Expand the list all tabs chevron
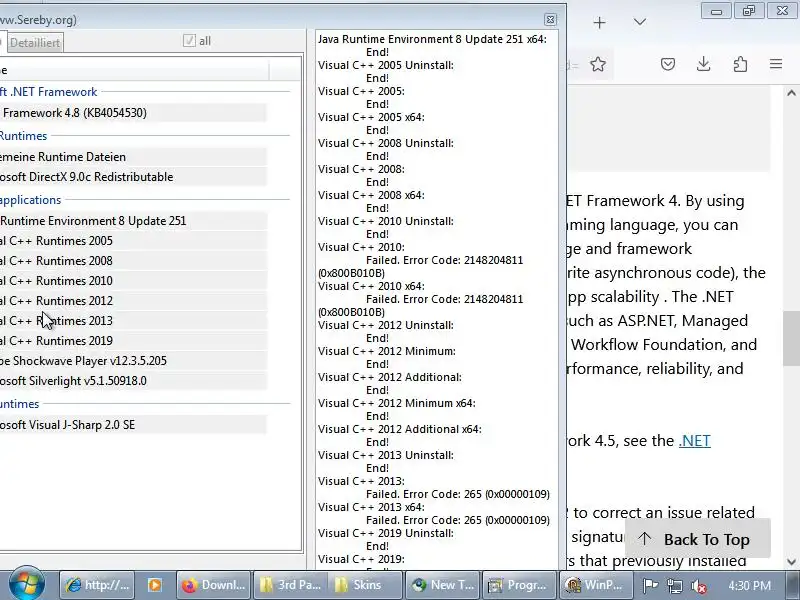 point(640,22)
